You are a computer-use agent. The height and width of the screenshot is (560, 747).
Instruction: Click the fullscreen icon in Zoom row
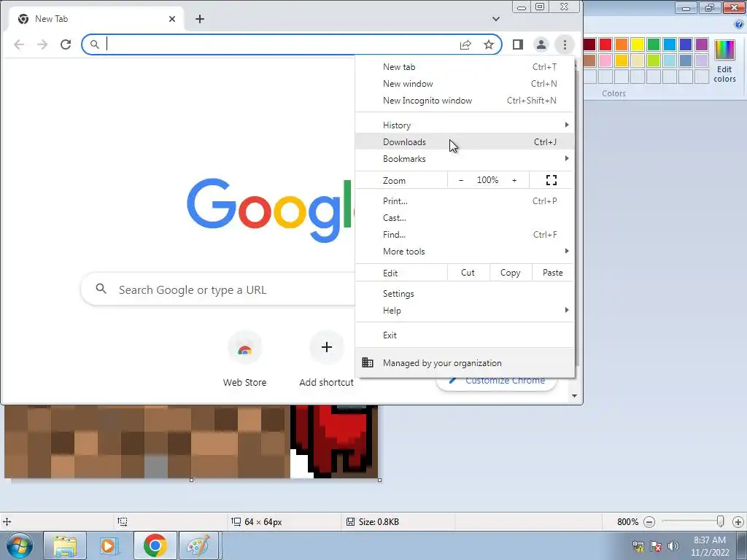[551, 180]
